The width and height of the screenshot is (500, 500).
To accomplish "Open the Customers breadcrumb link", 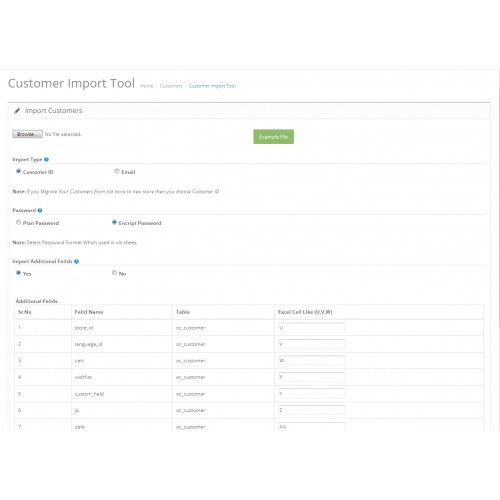I will pos(171,86).
